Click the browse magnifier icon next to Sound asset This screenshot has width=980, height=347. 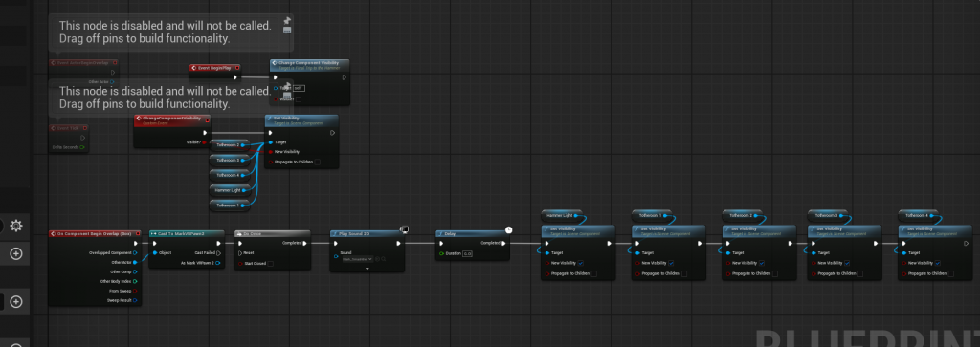(383, 258)
